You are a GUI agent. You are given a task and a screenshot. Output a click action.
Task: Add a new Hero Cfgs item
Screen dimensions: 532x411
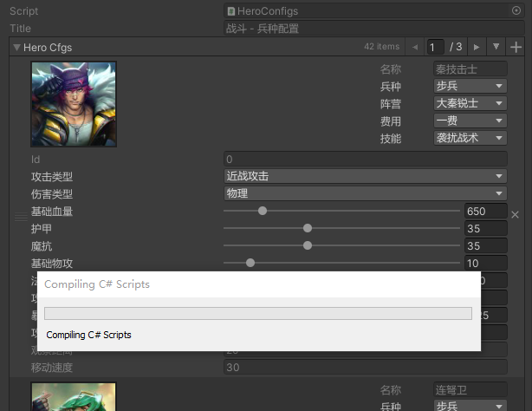tap(516, 47)
